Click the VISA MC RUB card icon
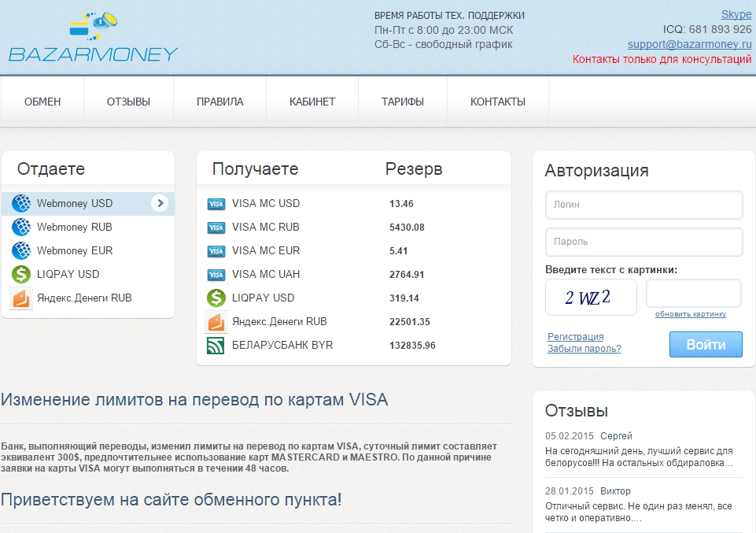Image resolution: width=756 pixels, height=533 pixels. [x=216, y=228]
